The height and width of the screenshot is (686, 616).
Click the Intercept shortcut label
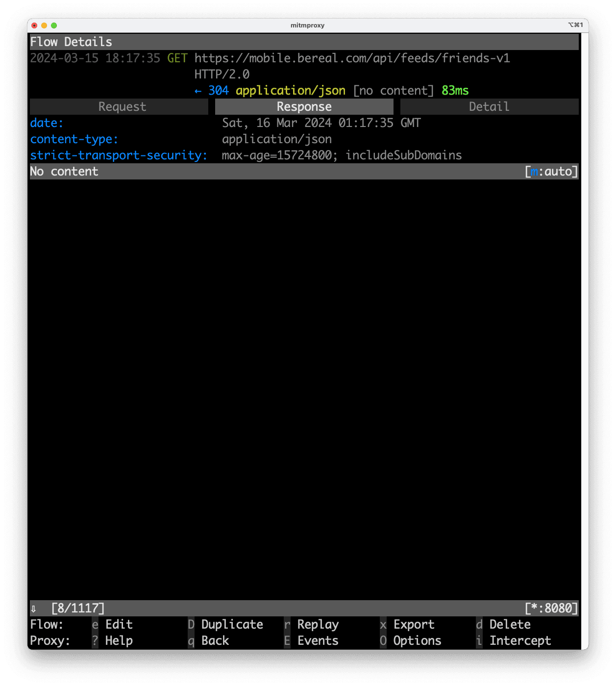(520, 640)
